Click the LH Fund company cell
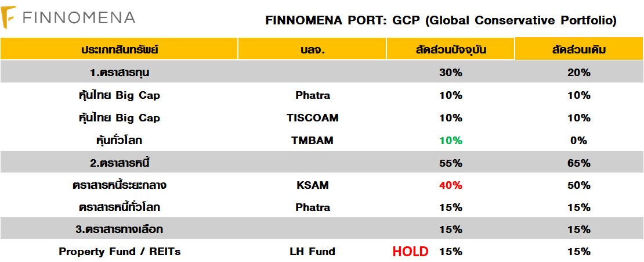The image size is (644, 262). coord(312,252)
